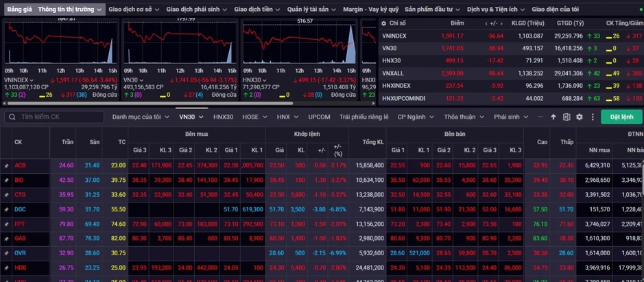The height and width of the screenshot is (282, 644).
Task: Pin the HDB stock row
Action: (x=6, y=268)
